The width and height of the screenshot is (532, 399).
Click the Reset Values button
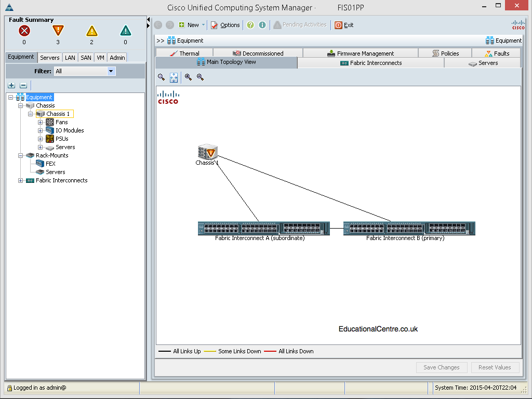click(495, 367)
